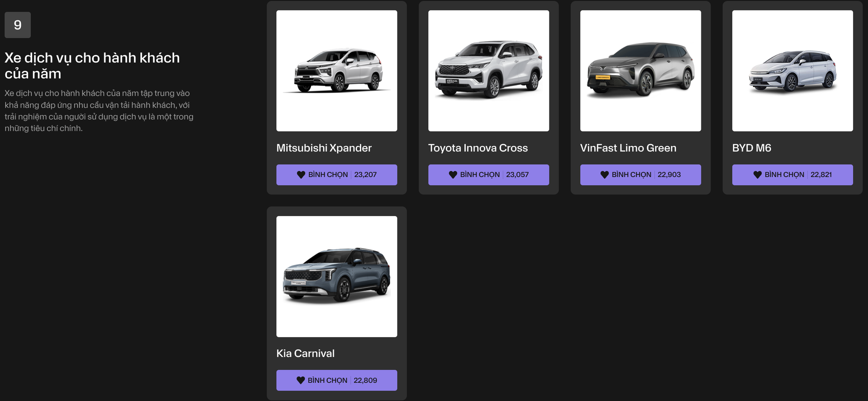Viewport: 868px width, 401px height.
Task: Click the heart icon for Mitsubishi Xpander
Action: coord(301,175)
